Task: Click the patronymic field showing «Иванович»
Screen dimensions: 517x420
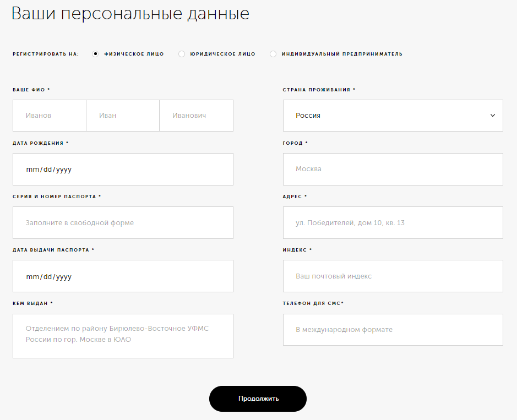Action: point(196,115)
